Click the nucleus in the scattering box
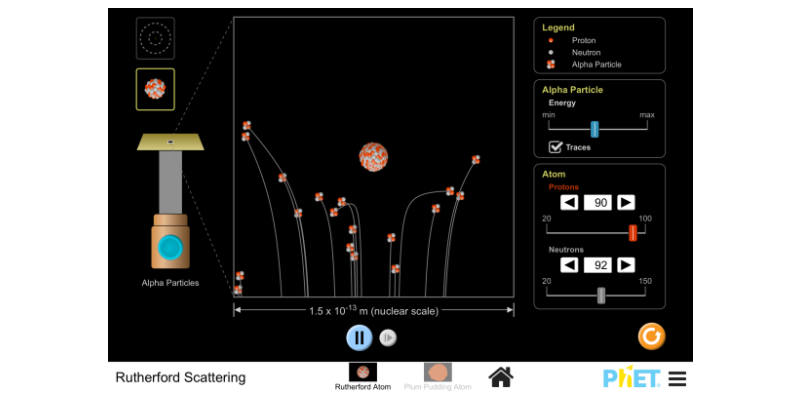Image resolution: width=800 pixels, height=400 pixels. pos(374,157)
